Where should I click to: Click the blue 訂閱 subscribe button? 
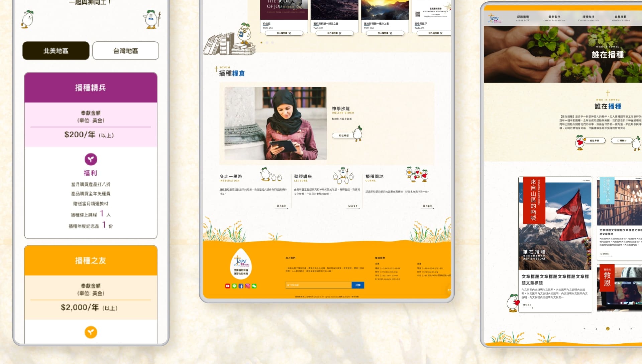tap(358, 285)
